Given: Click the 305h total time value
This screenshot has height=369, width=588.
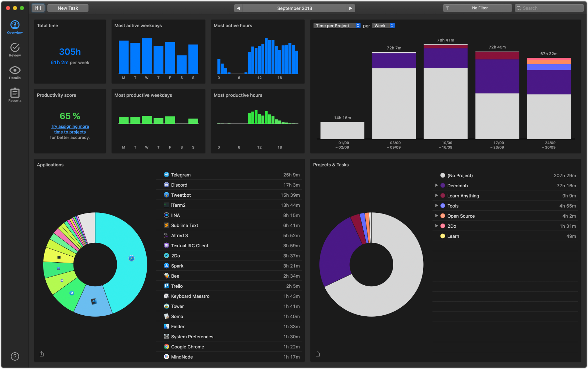Looking at the screenshot, I should pyautogui.click(x=70, y=52).
